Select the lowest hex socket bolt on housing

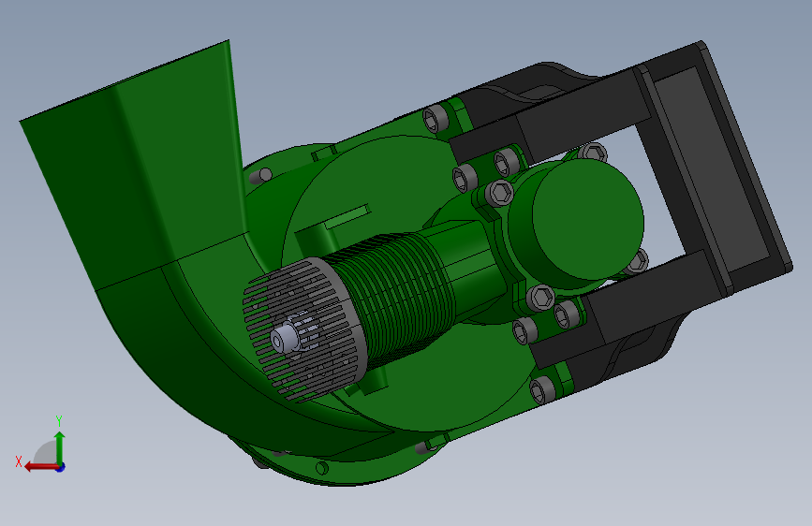pyautogui.click(x=542, y=390)
